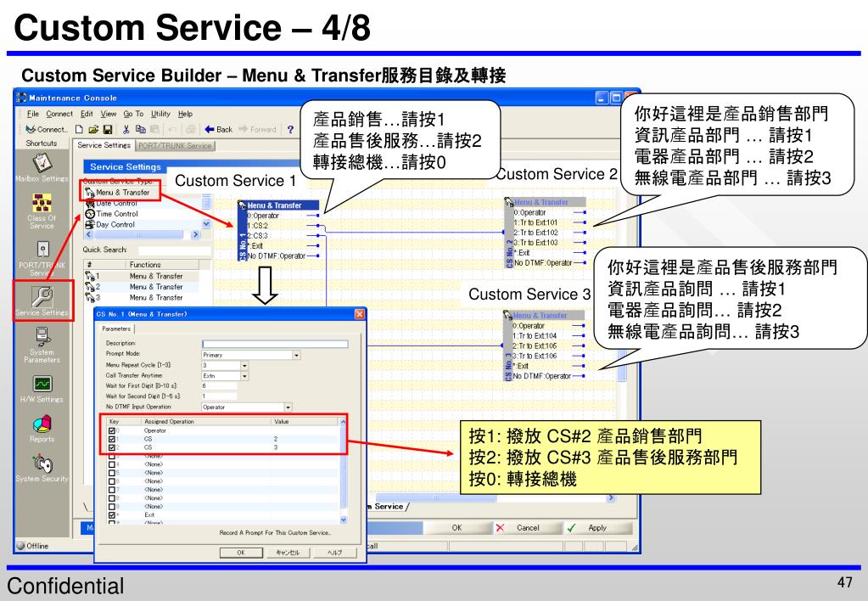Screen dimensions: 868x601
Task: Click the Save floppy disk icon
Action: (108, 129)
